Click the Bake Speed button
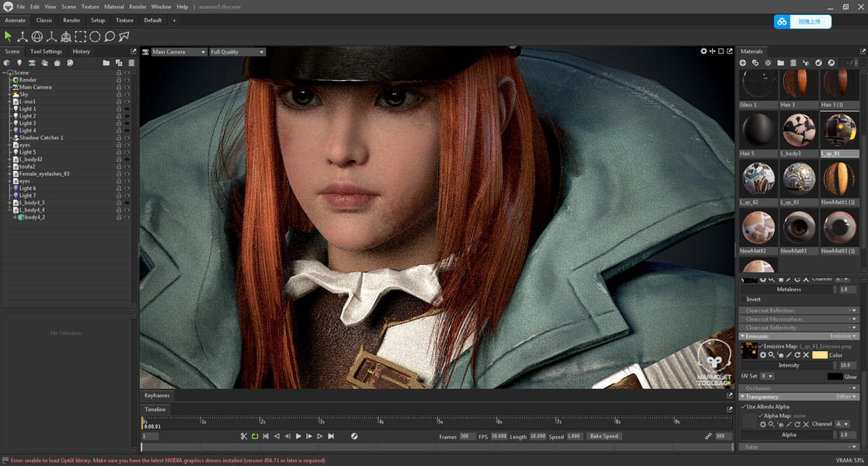Image resolution: width=868 pixels, height=466 pixels. pyautogui.click(x=604, y=436)
